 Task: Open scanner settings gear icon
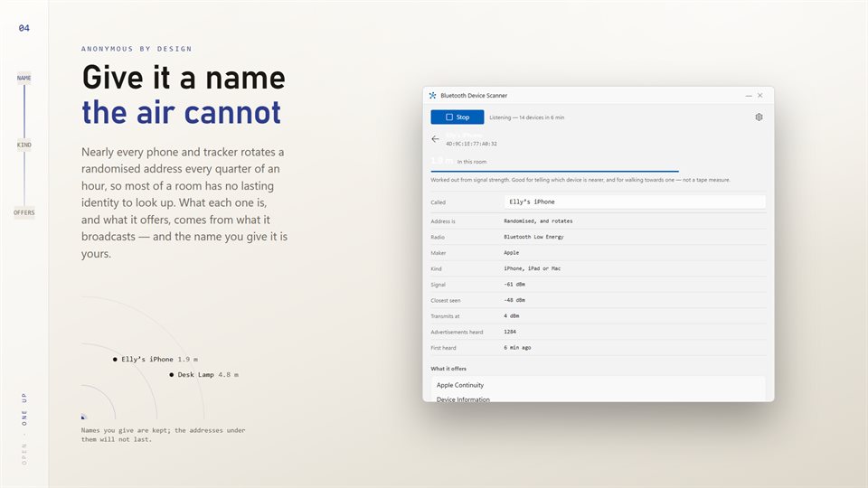point(759,117)
